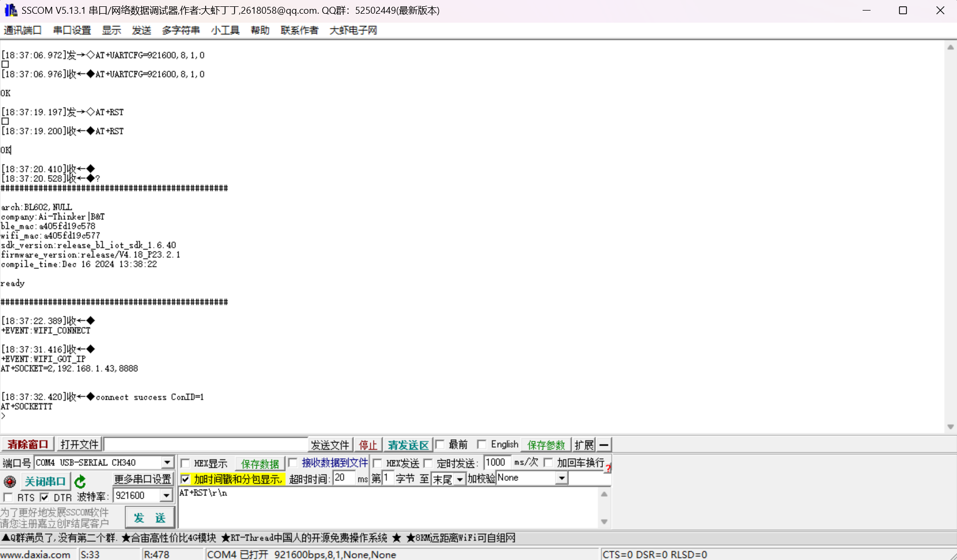Screen dimensions: 957x560
Task: Open the 小工具 menu
Action: 225,31
